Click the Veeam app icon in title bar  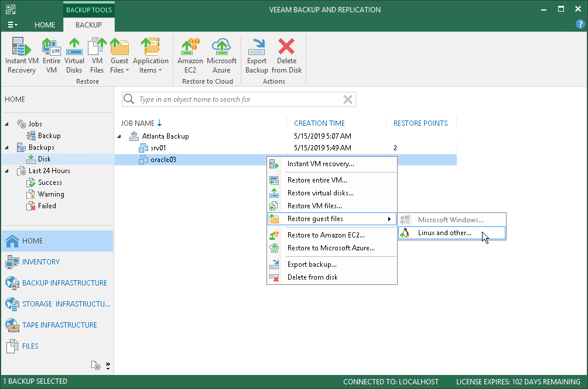[11, 9]
